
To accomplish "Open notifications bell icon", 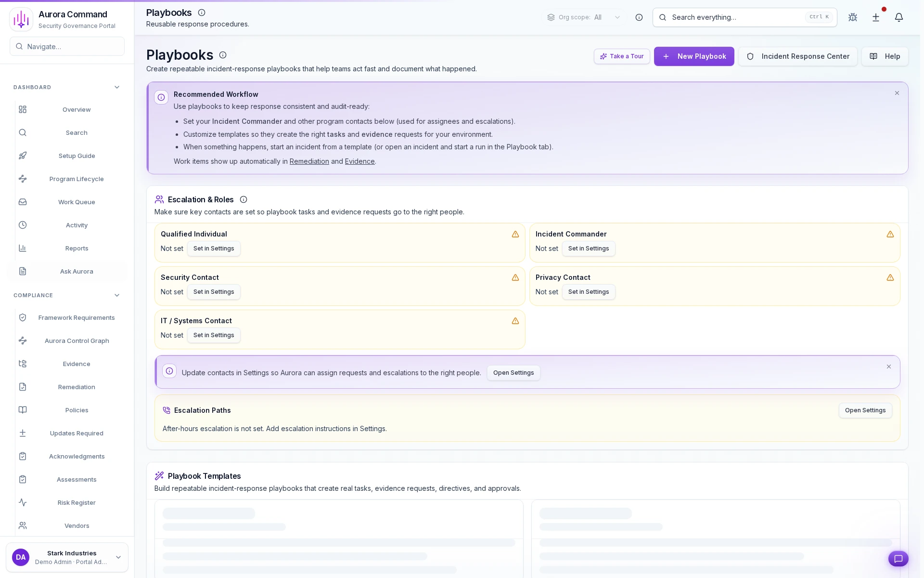I will tap(899, 17).
